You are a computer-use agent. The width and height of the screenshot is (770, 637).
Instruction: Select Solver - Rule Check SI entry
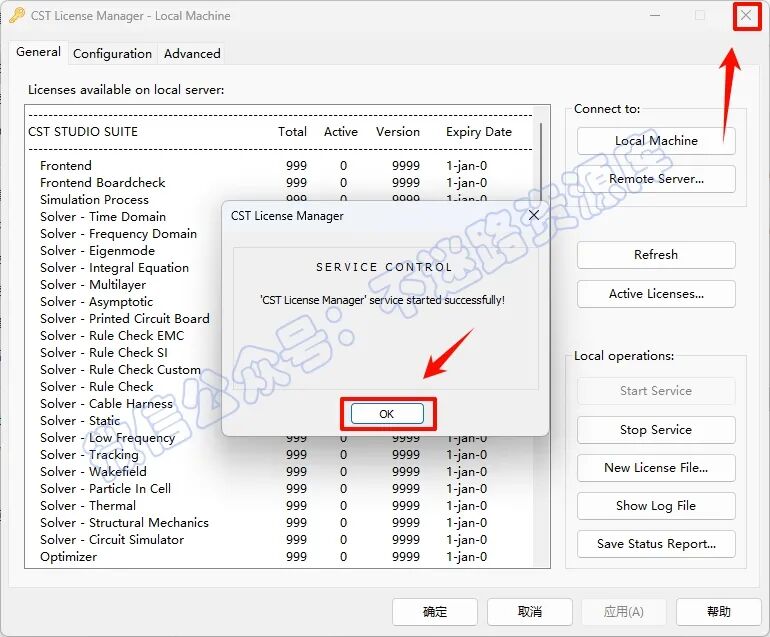tap(104, 353)
